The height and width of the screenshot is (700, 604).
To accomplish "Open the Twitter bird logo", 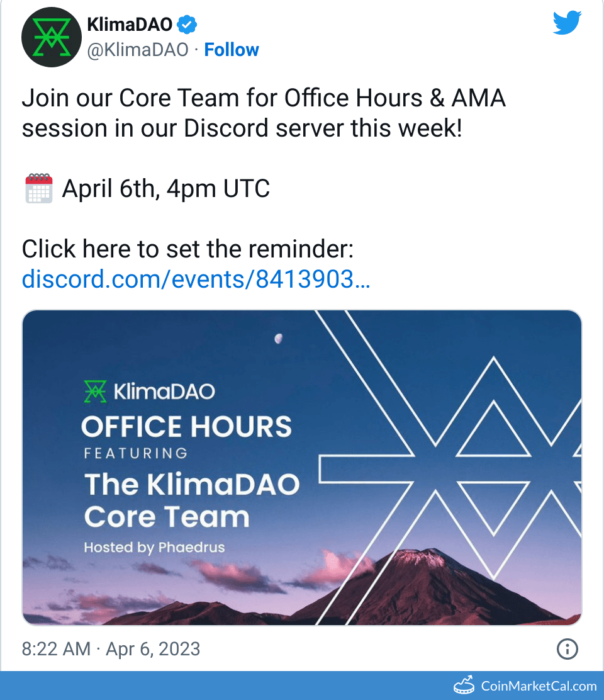I will 567,24.
